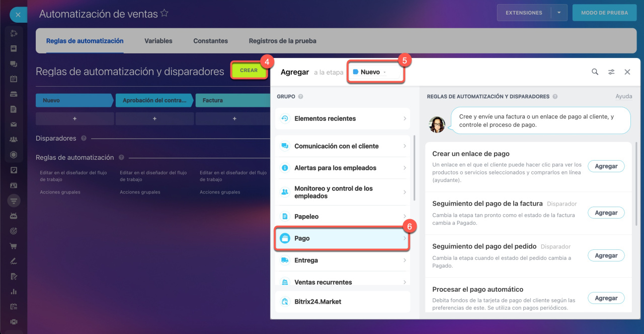Click help icon beside Reglas de automatización label
Screen dimensions: 644x334
click(121, 157)
